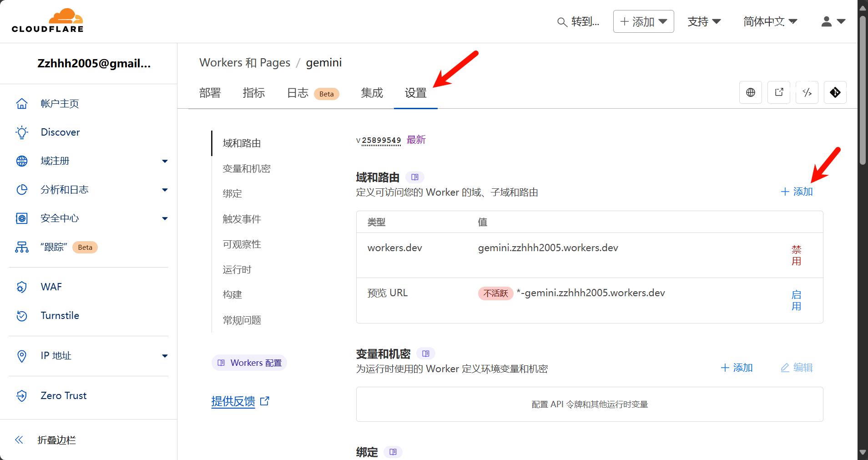The width and height of the screenshot is (868, 460).
Task: Open 帐户主页 in the sidebar
Action: tap(60, 104)
